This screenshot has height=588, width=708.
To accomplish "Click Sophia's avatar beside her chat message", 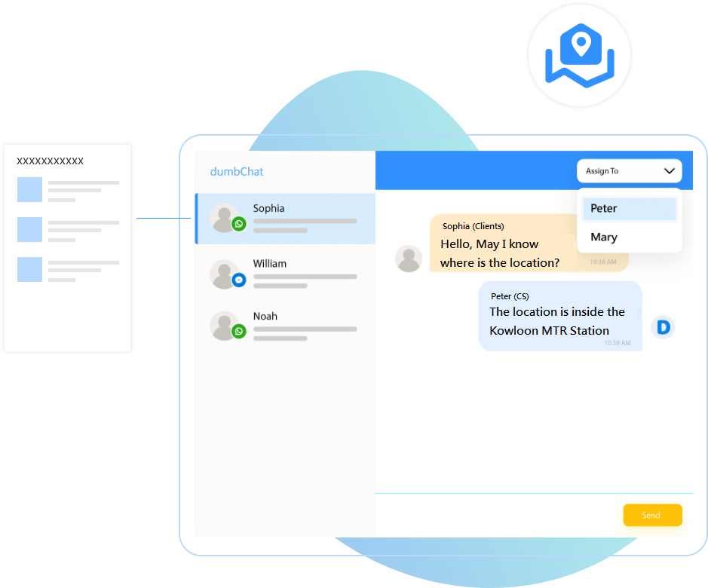I will tap(409, 259).
